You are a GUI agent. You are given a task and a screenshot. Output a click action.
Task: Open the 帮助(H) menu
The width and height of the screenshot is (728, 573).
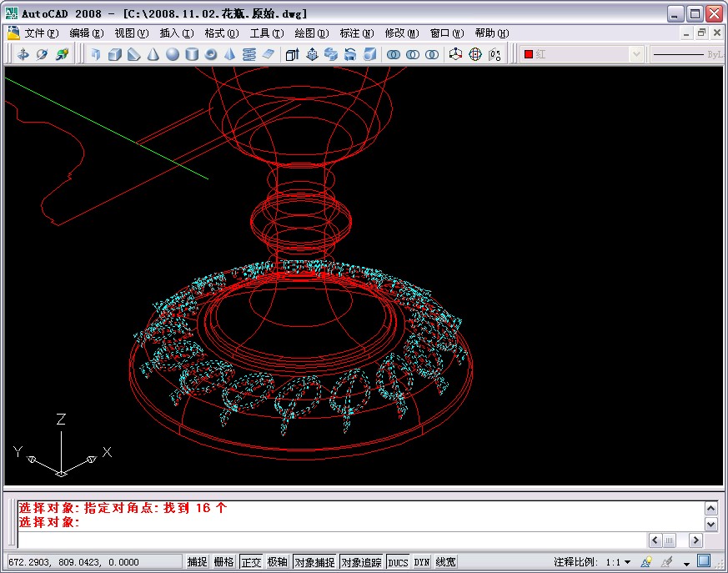tap(492, 33)
